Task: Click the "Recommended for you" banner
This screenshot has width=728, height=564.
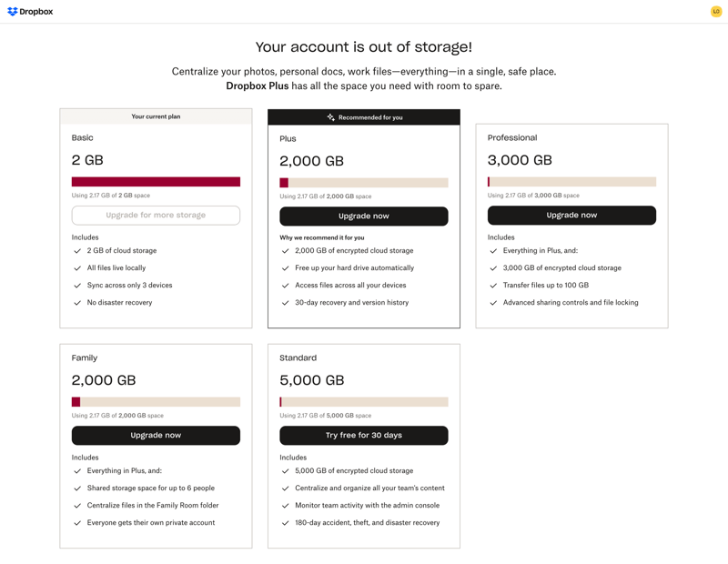Action: point(363,116)
